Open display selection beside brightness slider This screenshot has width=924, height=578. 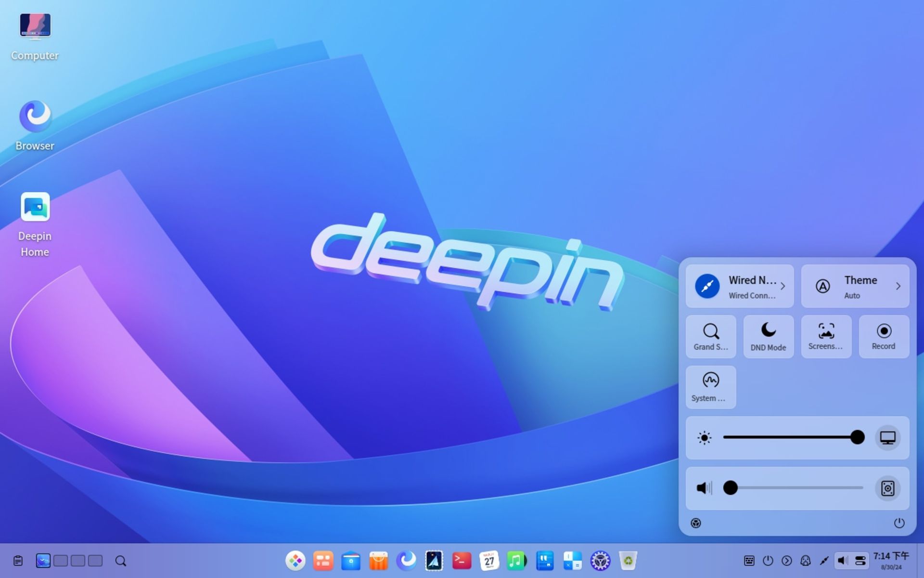pyautogui.click(x=887, y=438)
